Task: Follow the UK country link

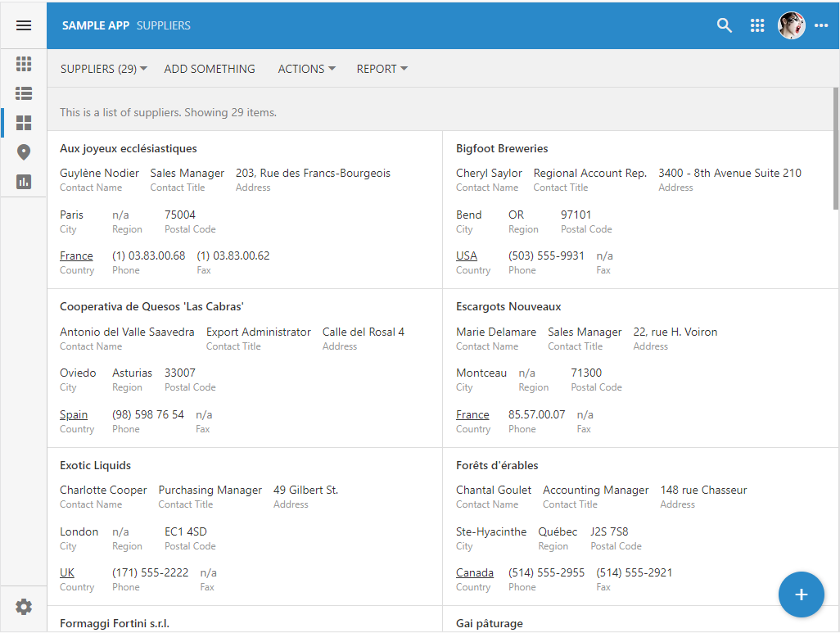Action: 67,572
